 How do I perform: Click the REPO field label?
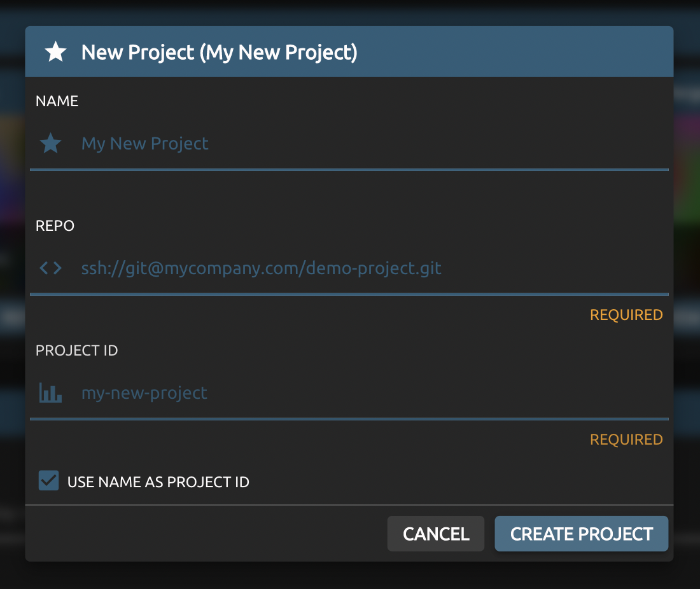click(55, 226)
